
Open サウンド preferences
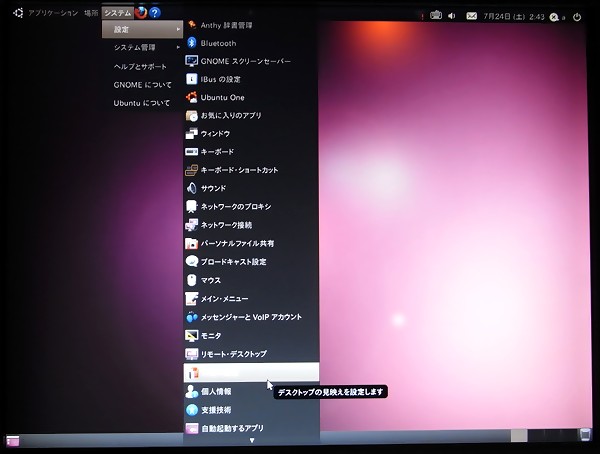pos(251,188)
